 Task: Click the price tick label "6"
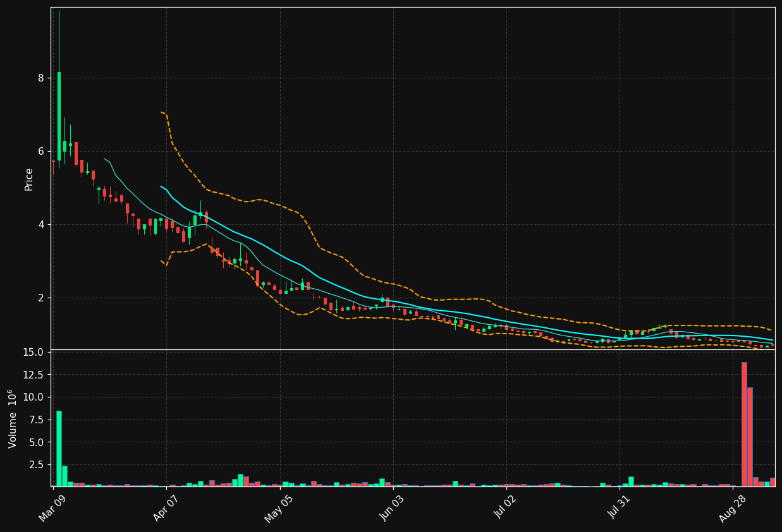(x=40, y=152)
